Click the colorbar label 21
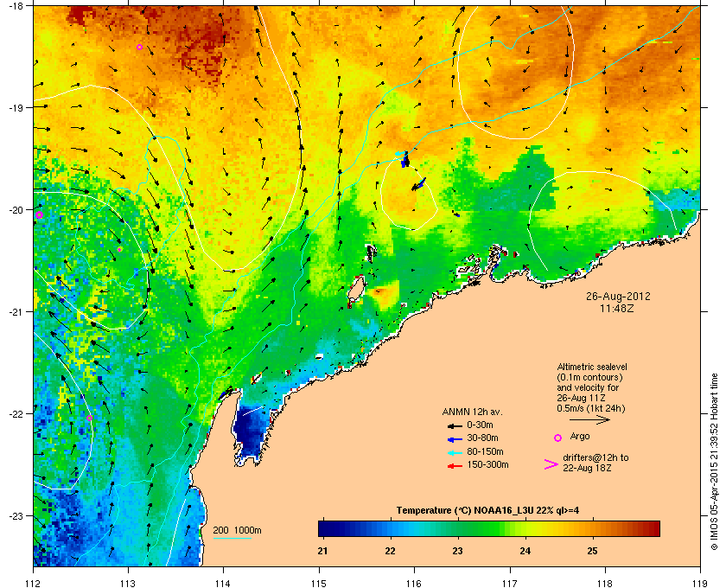This screenshot has height=588, width=726. tap(322, 551)
